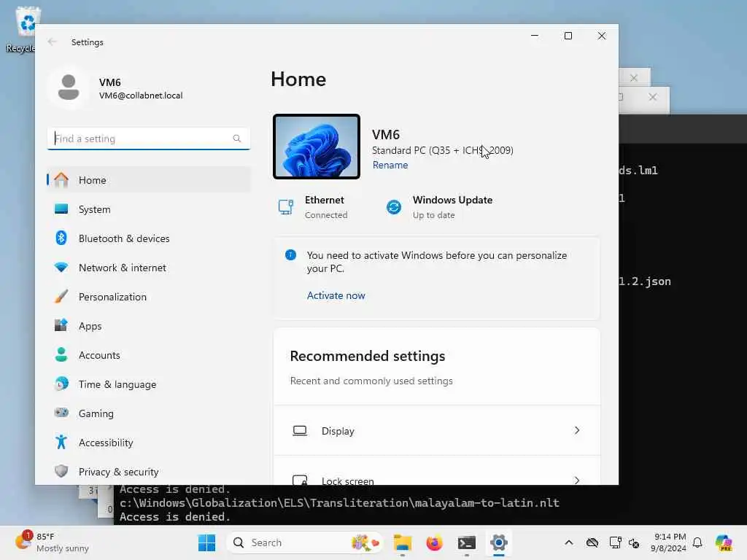The width and height of the screenshot is (747, 560).
Task: Open System settings
Action: [x=149, y=209]
